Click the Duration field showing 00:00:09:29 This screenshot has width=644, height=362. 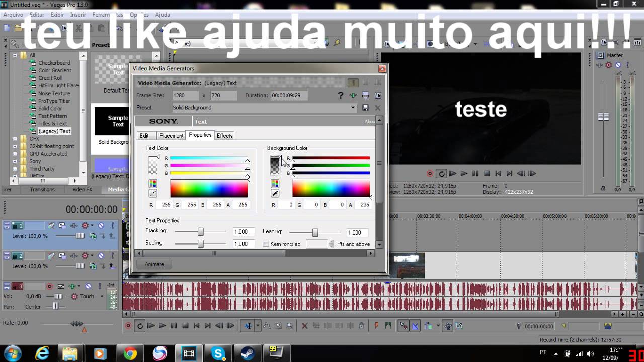click(289, 95)
